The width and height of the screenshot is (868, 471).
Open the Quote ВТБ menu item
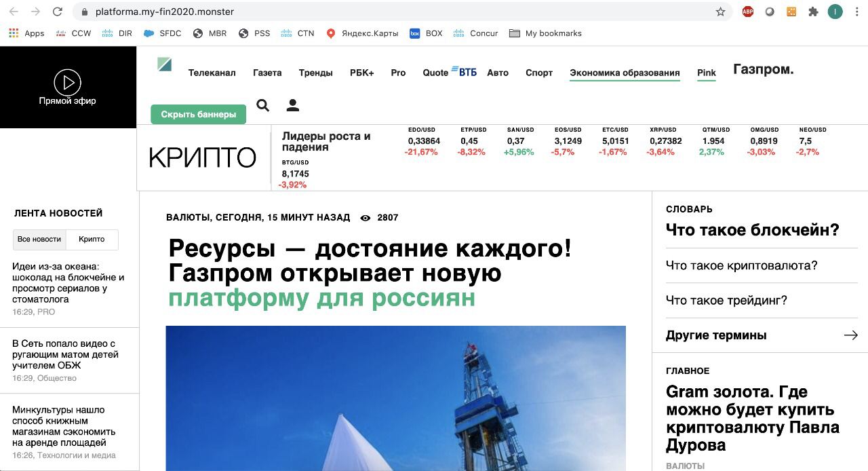[450, 72]
